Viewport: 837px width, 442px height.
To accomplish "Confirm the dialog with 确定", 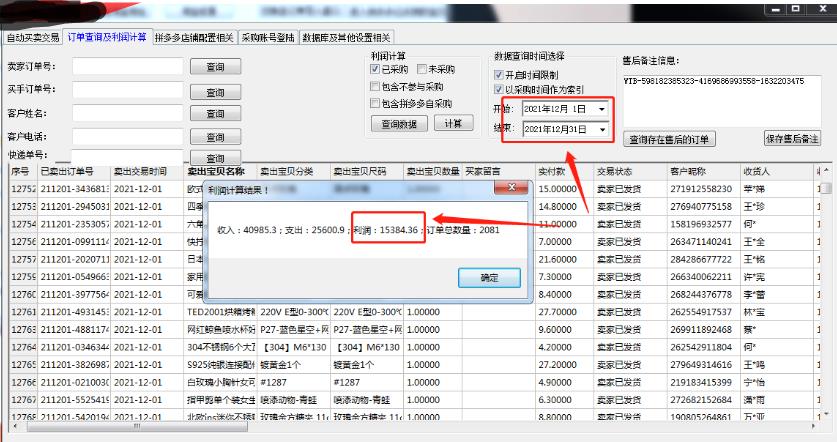I will click(487, 277).
